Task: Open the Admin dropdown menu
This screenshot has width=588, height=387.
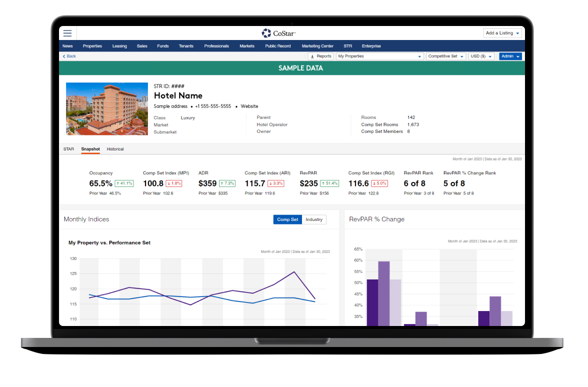Action: [510, 56]
